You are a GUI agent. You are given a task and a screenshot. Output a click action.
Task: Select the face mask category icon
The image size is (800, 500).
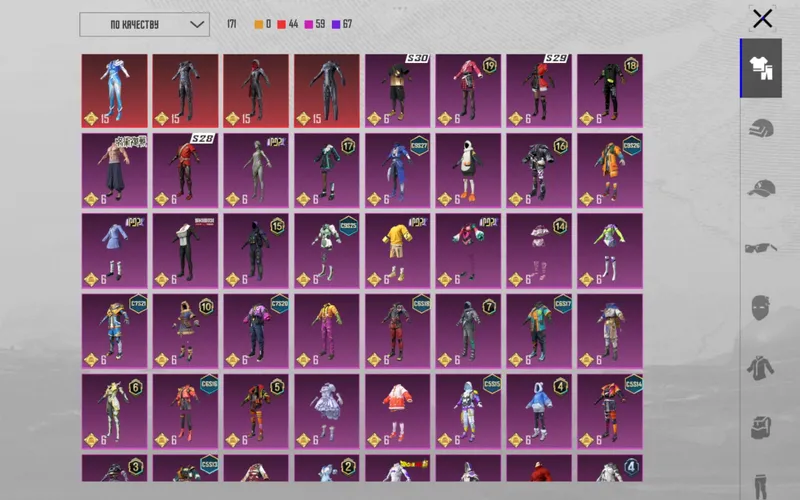tap(760, 308)
